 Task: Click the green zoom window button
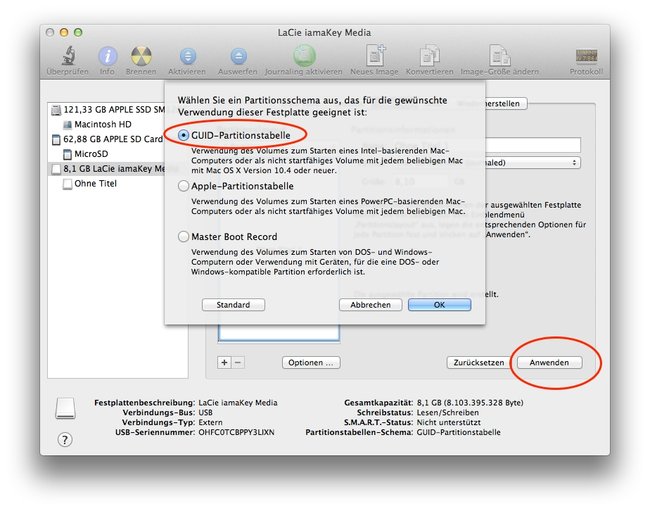[x=78, y=32]
